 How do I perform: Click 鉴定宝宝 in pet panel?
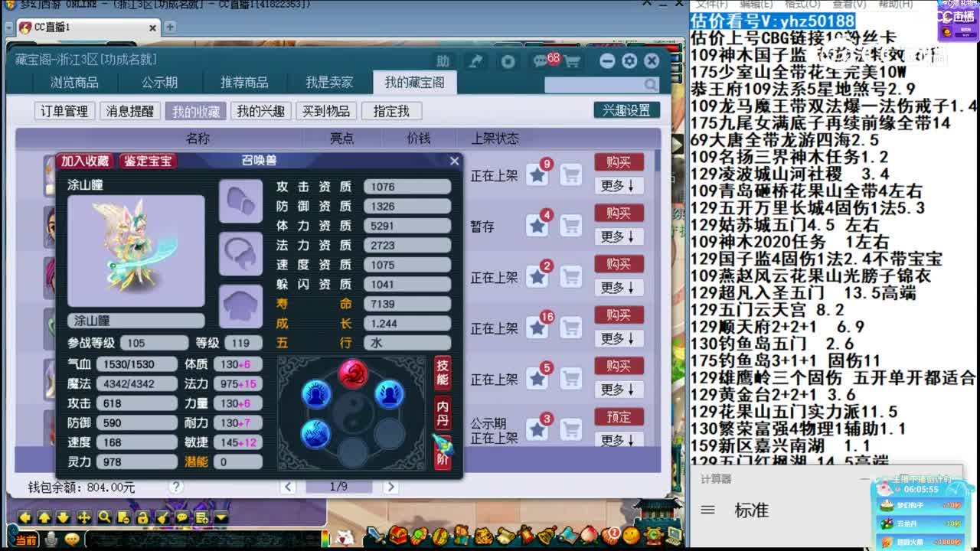[149, 161]
